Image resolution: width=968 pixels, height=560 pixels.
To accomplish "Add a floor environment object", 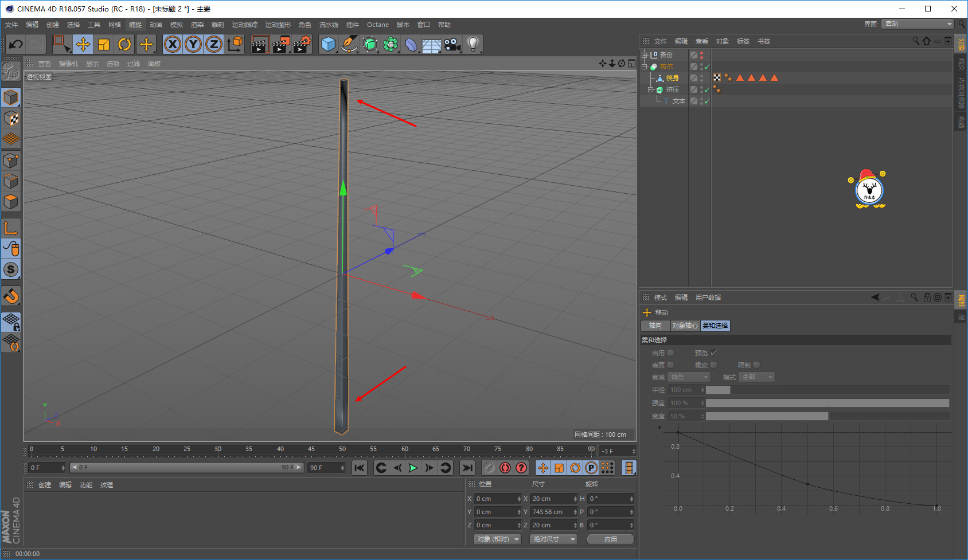I will point(431,44).
